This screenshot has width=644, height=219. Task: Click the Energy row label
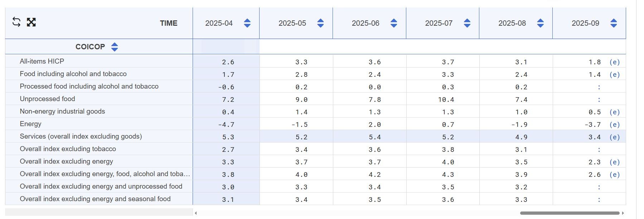30,124
